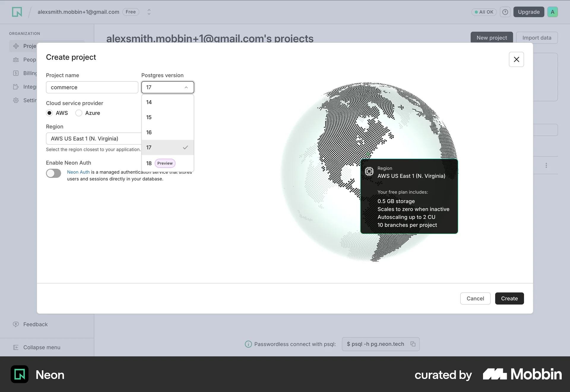Screen dimensions: 570x392
Task: Toggle the Enable Neon Auth switch
Action: [53, 173]
